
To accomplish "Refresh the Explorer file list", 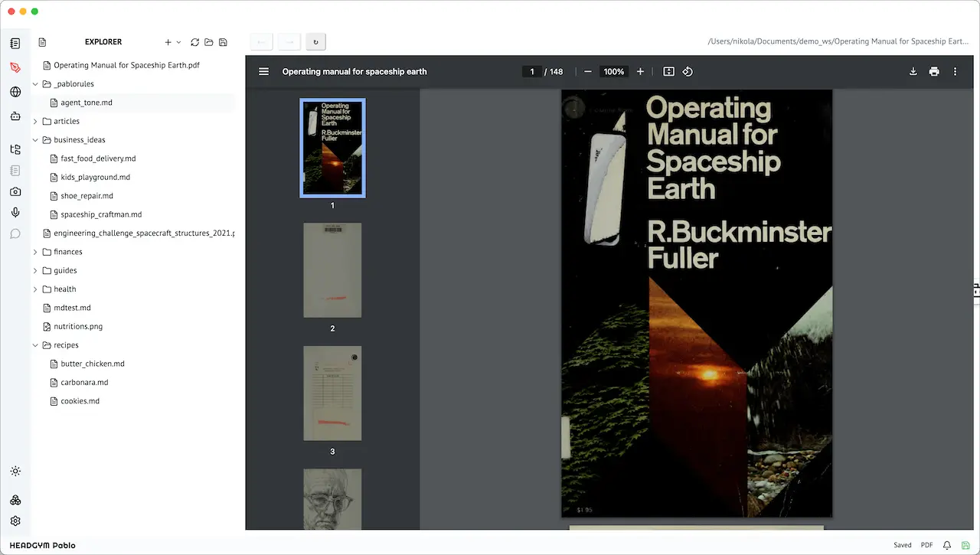I will tap(194, 42).
